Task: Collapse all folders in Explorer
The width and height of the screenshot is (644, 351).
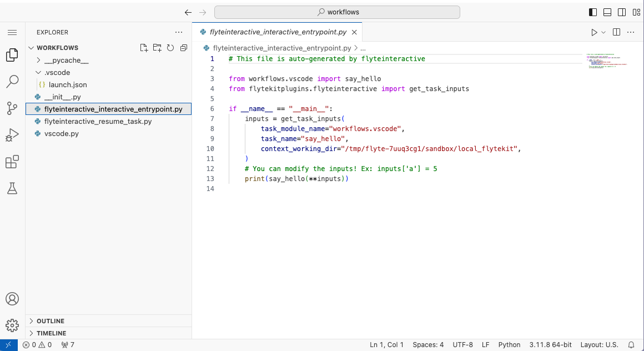Action: 184,48
